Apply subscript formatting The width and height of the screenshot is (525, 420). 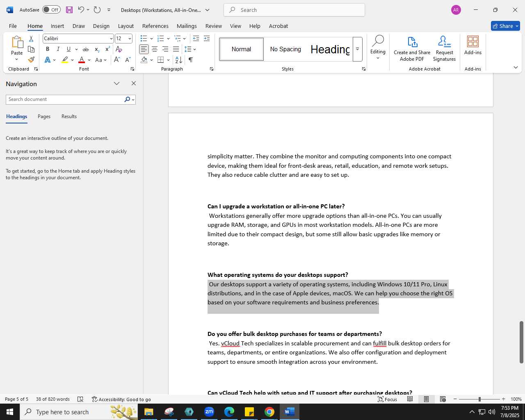[x=97, y=49]
